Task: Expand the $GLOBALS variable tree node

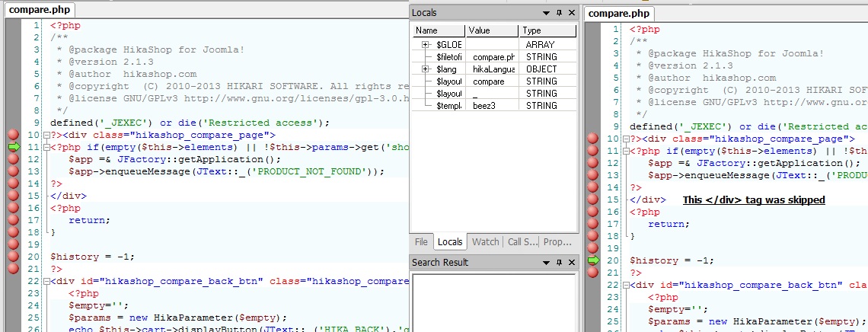Action: coord(426,45)
